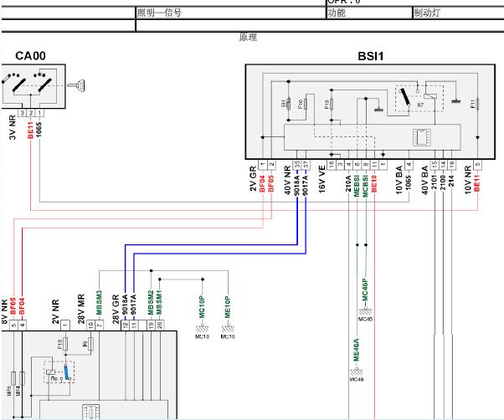
Task: Click the green MCBSI wire label
Action: pos(366,186)
